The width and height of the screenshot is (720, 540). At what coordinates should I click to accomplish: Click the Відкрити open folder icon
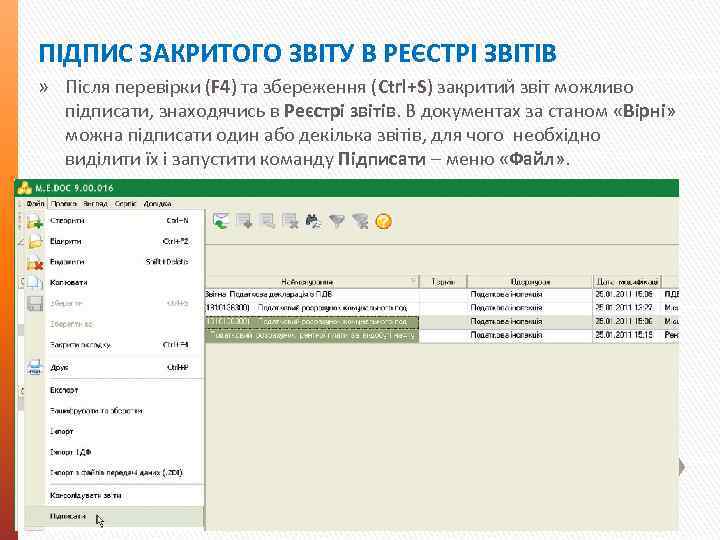35,242
